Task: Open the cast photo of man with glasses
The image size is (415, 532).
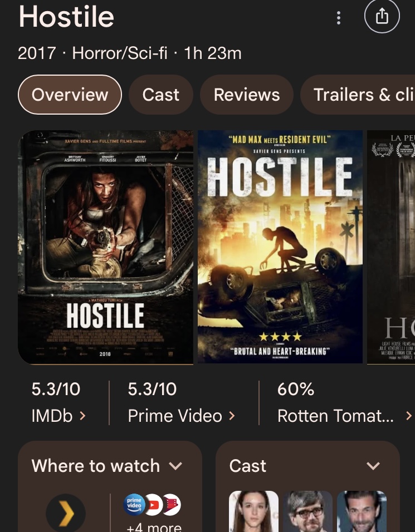Action: point(307,511)
